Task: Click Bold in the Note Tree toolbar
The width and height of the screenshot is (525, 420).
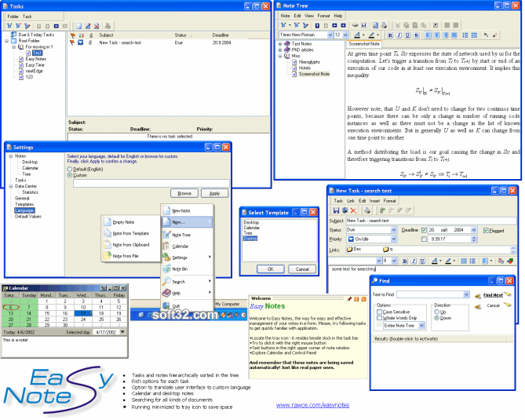Action: 390,35
